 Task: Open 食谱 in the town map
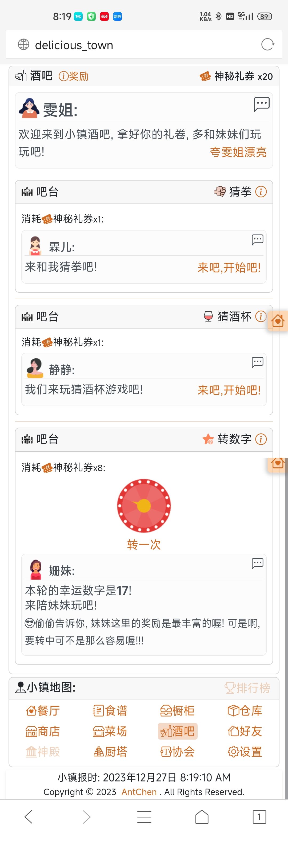[x=110, y=711]
